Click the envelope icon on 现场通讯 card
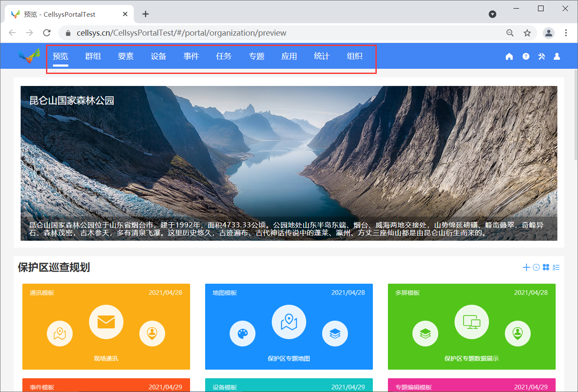 pos(106,322)
